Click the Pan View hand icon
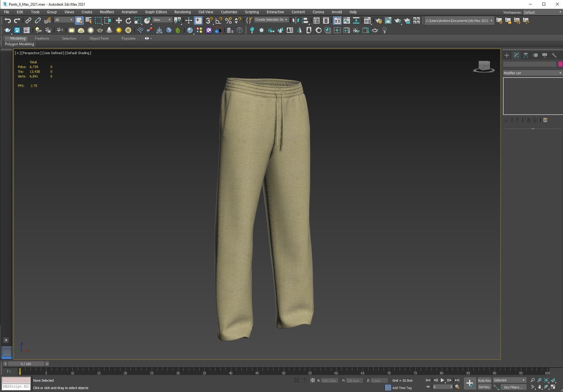 (539, 387)
